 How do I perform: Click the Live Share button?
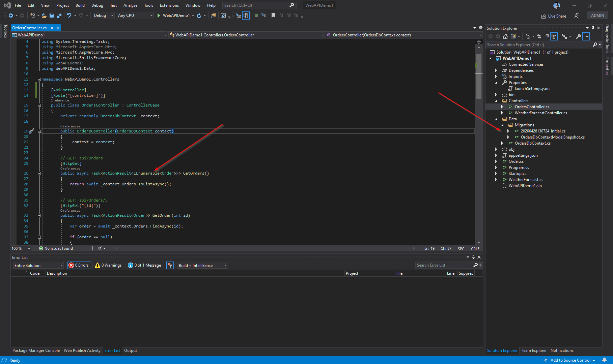554,16
